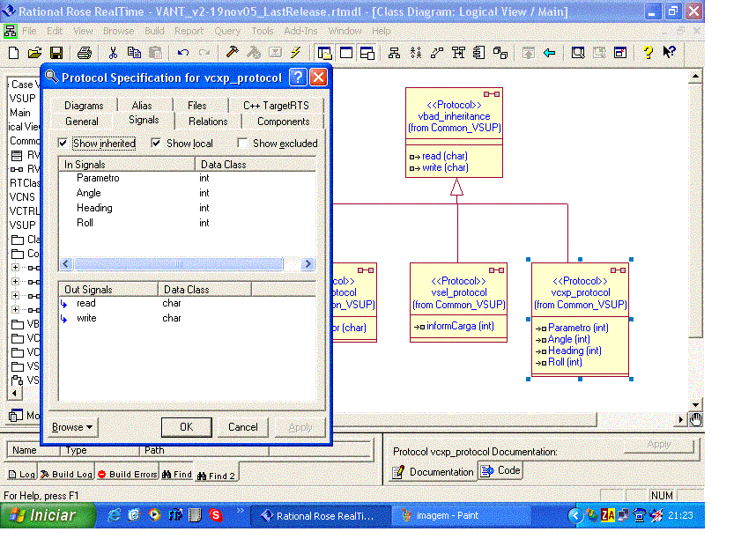This screenshot has width=756, height=539.
Task: Select the vbad_inheritance protocol box
Action: [454, 133]
